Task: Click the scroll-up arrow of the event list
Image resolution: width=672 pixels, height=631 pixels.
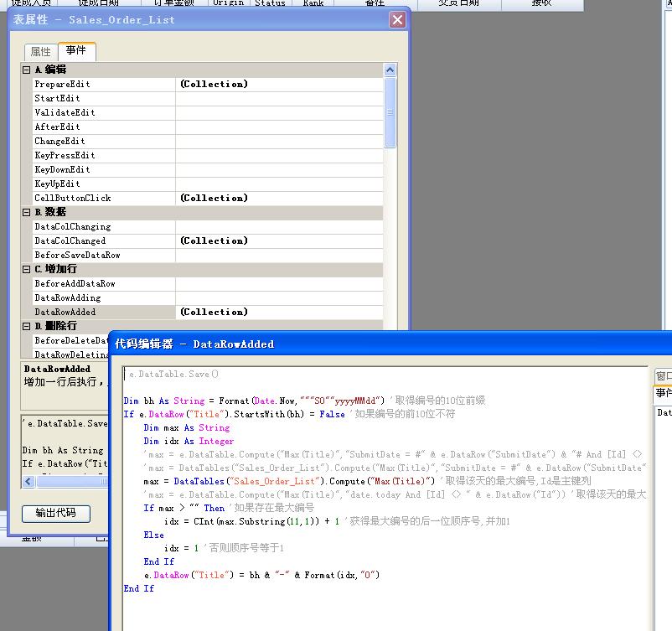Action: [x=390, y=70]
